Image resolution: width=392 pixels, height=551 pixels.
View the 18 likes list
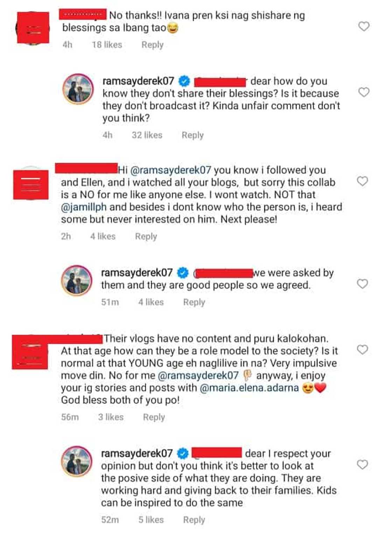point(107,45)
